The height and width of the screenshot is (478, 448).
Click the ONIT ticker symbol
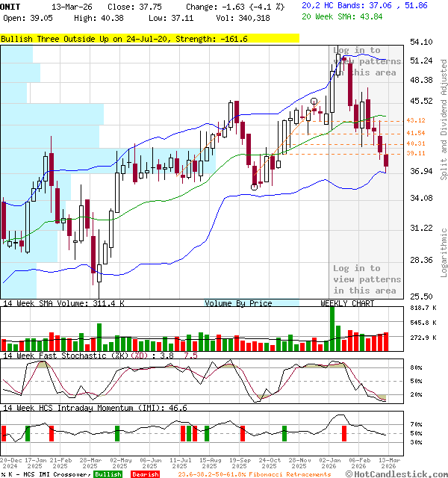coord(11,6)
